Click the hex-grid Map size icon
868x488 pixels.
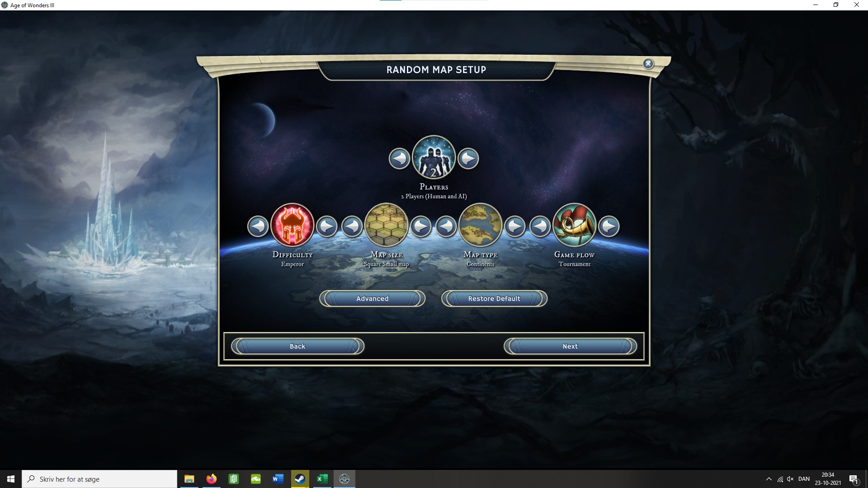click(387, 225)
